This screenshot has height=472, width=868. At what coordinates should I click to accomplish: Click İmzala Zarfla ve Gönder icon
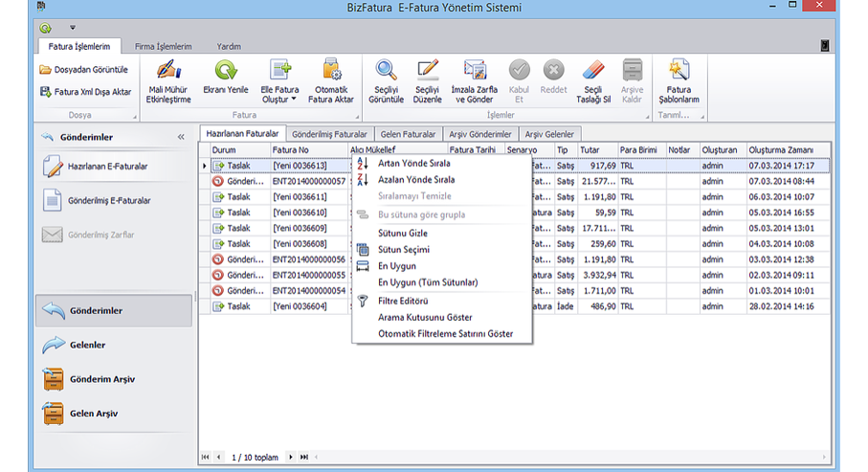tap(475, 70)
